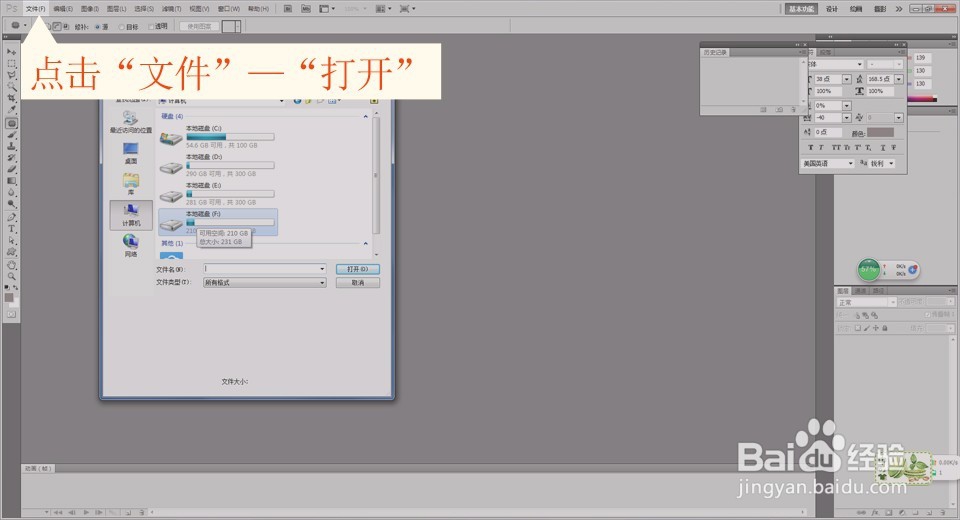Screen dimensions: 960x520
Task: Click the color ramp spectrum bar
Action: [x=924, y=98]
